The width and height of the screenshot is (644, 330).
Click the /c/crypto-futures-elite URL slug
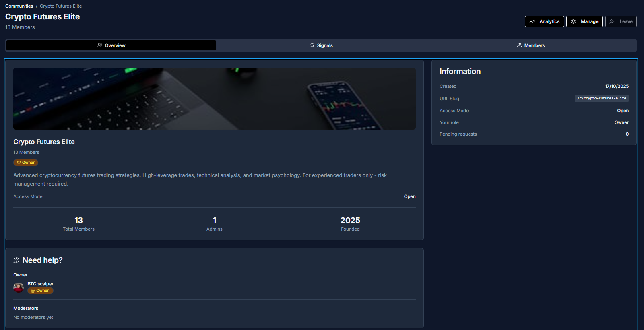click(x=602, y=98)
